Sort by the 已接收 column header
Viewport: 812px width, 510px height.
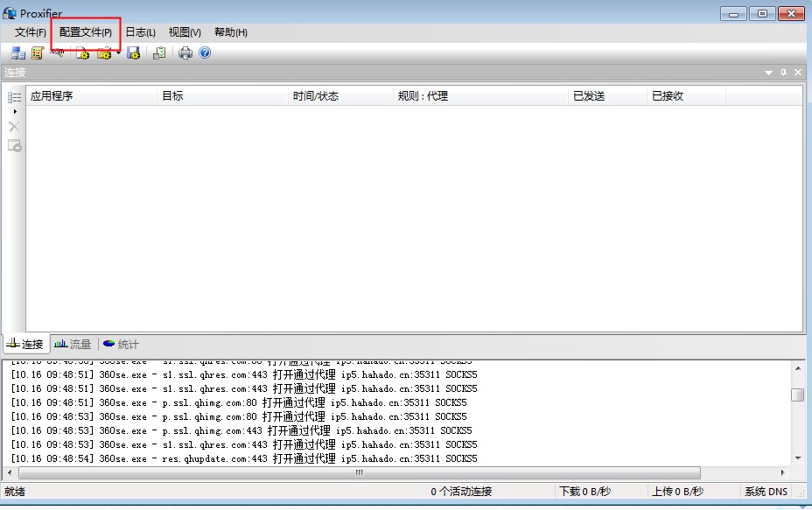click(686, 95)
